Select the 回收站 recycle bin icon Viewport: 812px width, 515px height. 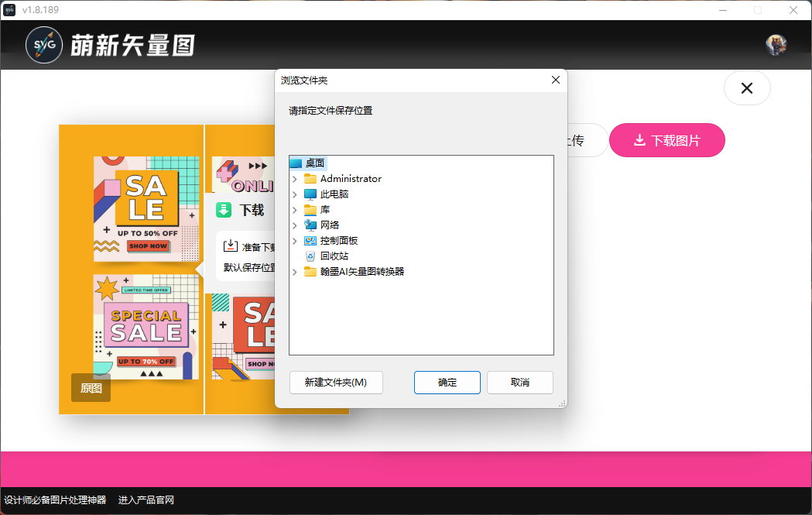tap(310, 256)
